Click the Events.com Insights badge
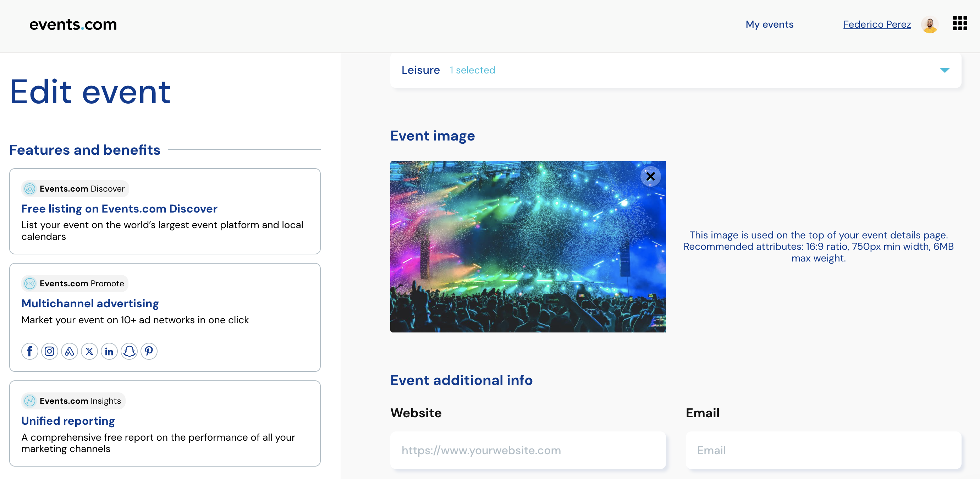Viewport: 980px width, 479px height. (x=73, y=401)
